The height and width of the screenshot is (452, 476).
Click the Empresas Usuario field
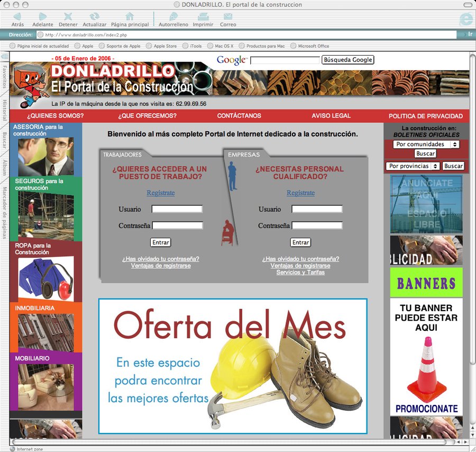[317, 209]
